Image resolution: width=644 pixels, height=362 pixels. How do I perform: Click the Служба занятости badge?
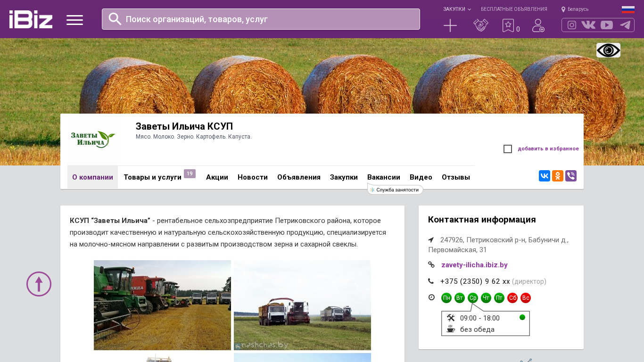395,189
